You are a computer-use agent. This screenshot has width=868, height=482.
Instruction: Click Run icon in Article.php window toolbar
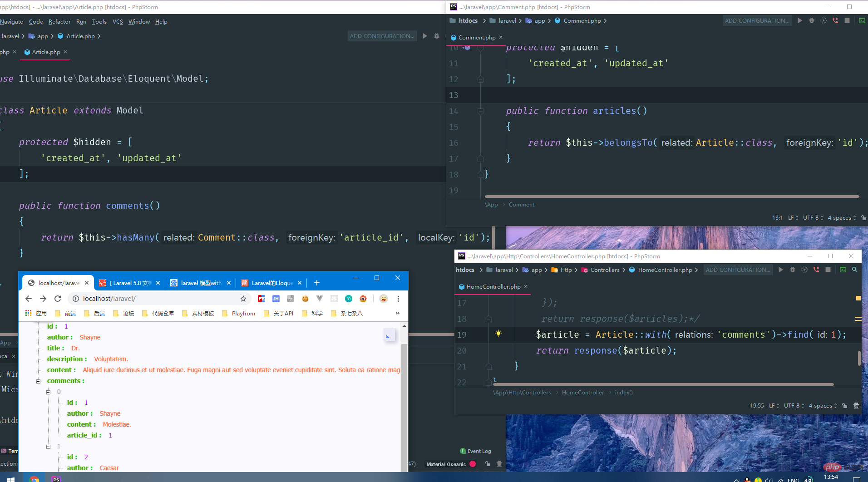tap(425, 36)
